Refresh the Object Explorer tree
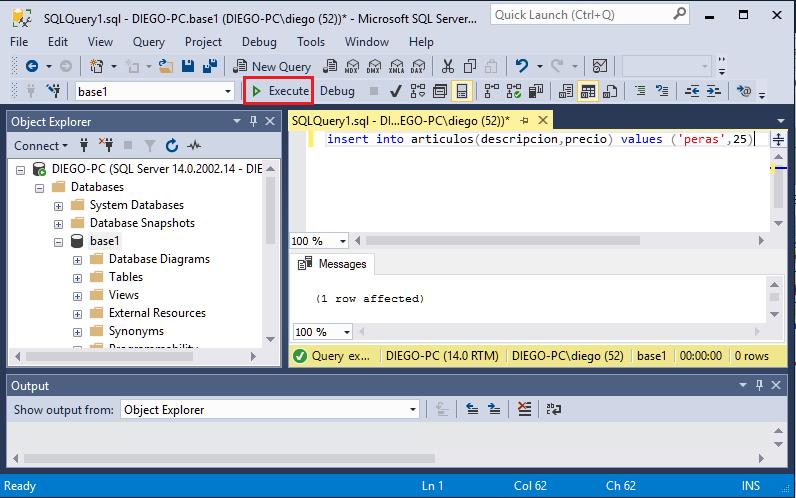 (x=172, y=146)
